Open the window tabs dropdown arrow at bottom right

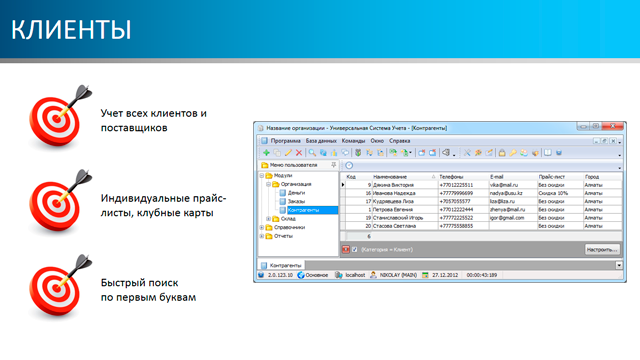click(619, 265)
